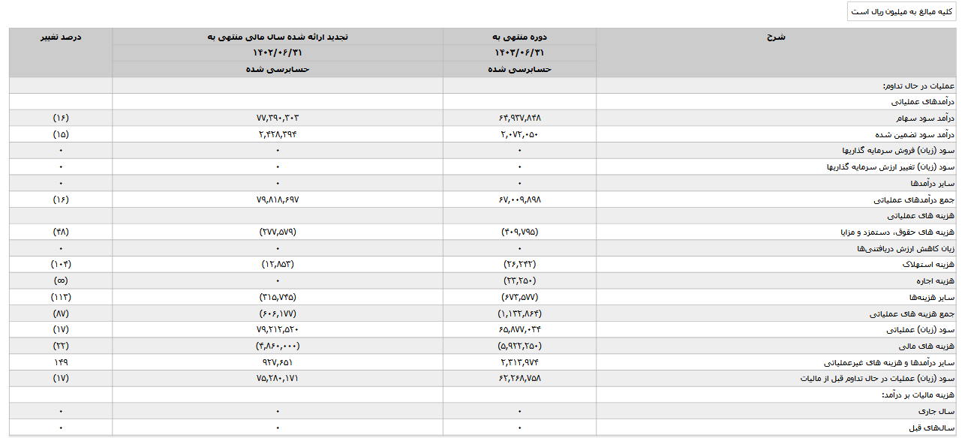Viewport: 980px width, 438px height.
Task: Click the 'کلیه مبالغ به میلیون ریال است' note
Action: tap(902, 12)
